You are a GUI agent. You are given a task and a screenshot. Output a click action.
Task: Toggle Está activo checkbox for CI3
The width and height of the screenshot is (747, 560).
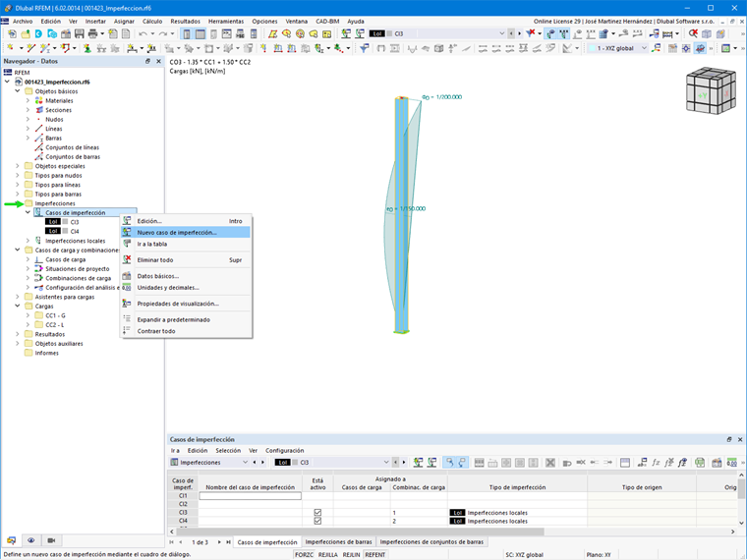point(317,513)
